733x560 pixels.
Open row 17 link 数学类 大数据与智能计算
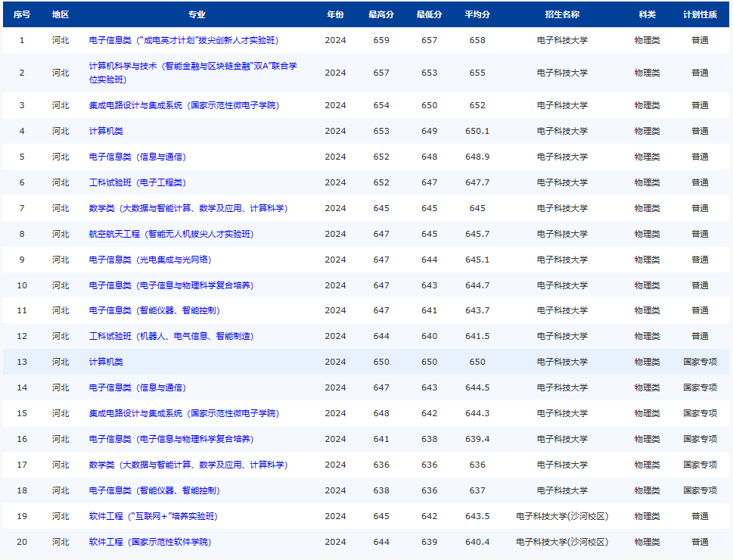[x=188, y=465]
